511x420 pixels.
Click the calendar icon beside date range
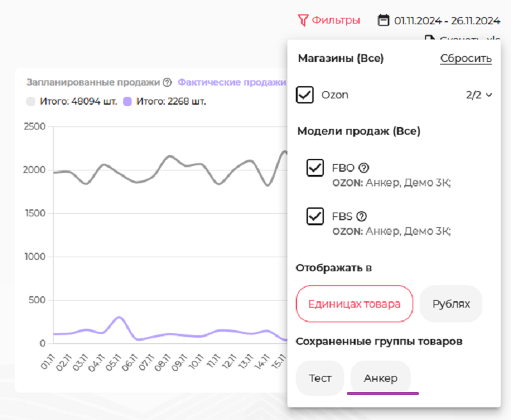[x=383, y=20]
